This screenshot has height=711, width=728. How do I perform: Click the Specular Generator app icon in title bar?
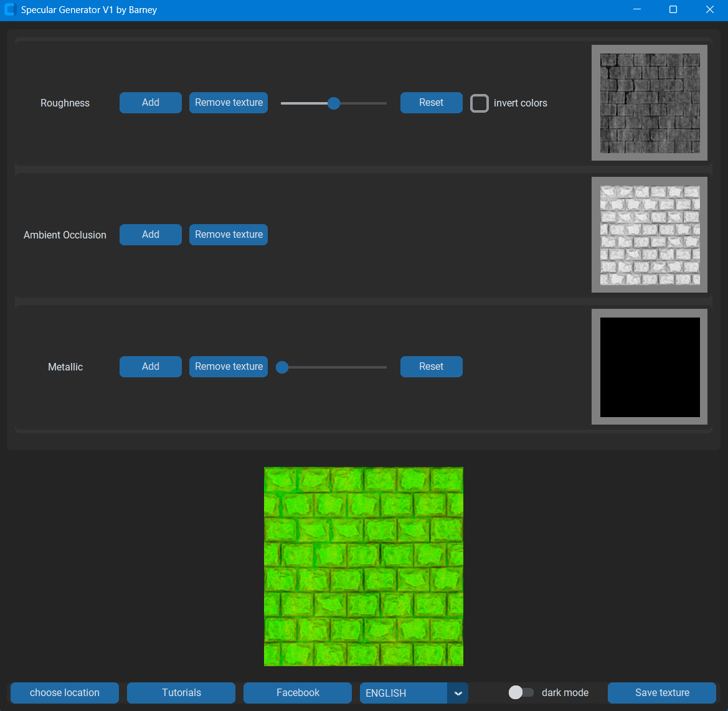point(10,10)
